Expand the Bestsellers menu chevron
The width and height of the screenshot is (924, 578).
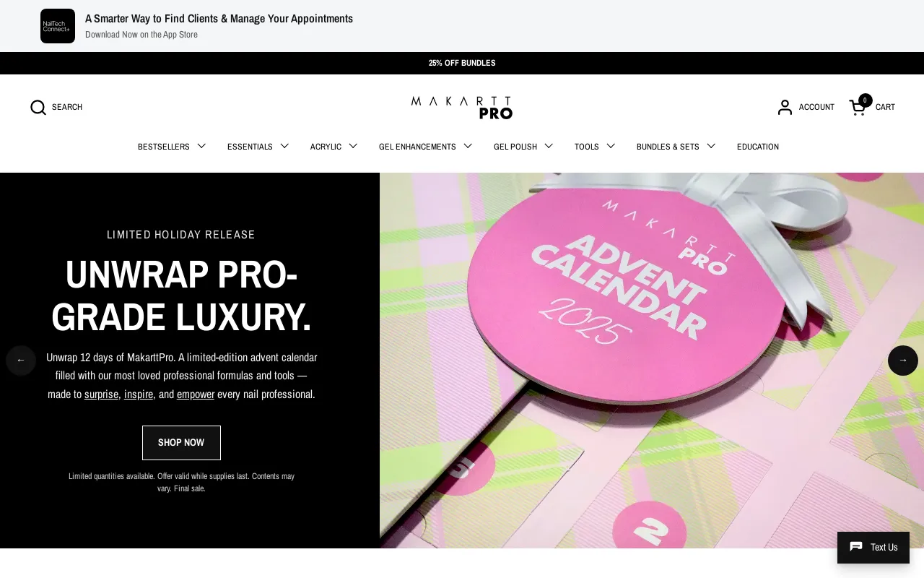(201, 146)
